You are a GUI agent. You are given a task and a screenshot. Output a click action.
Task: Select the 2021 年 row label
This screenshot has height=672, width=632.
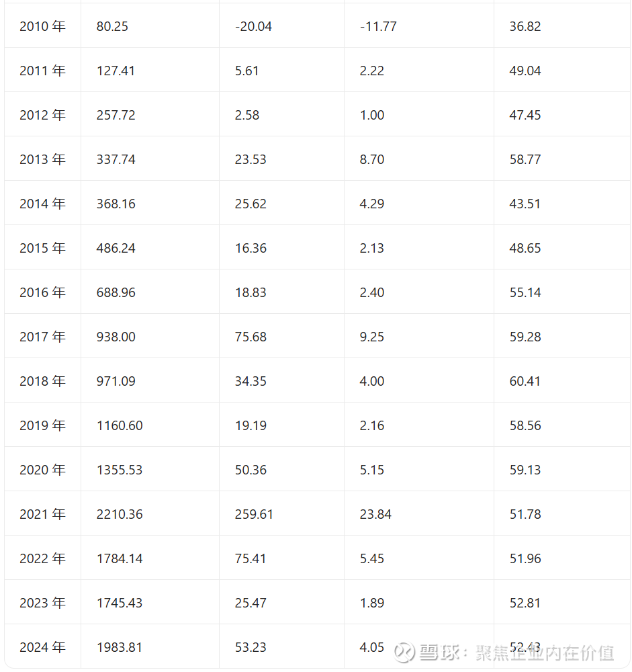tap(42, 514)
